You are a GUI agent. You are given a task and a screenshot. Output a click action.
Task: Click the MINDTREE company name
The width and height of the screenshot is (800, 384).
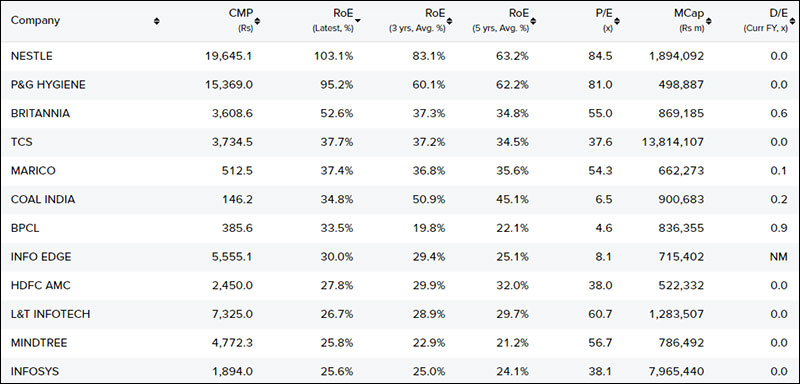click(x=39, y=343)
